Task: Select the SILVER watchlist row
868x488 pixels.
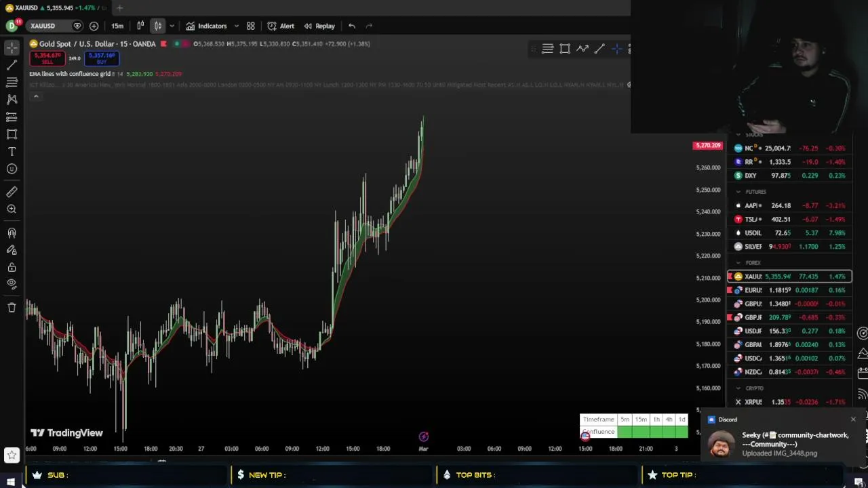Action: 789,246
